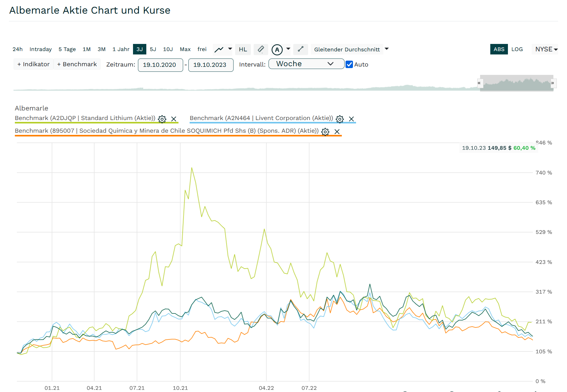Open settings gear for Standard Lithium benchmark
The image size is (567, 392).
point(162,119)
